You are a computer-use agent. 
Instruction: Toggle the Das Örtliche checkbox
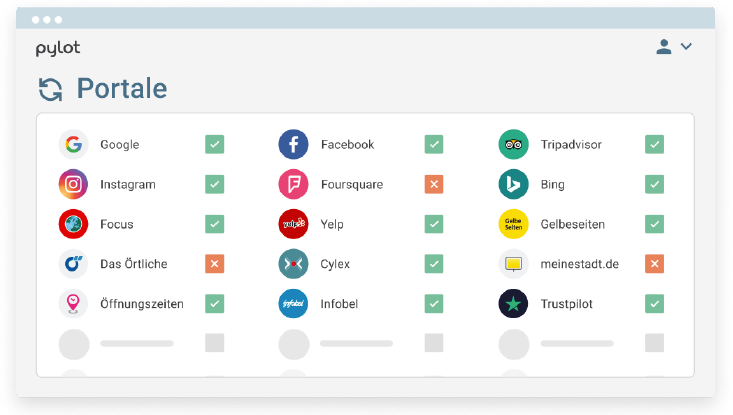214,264
